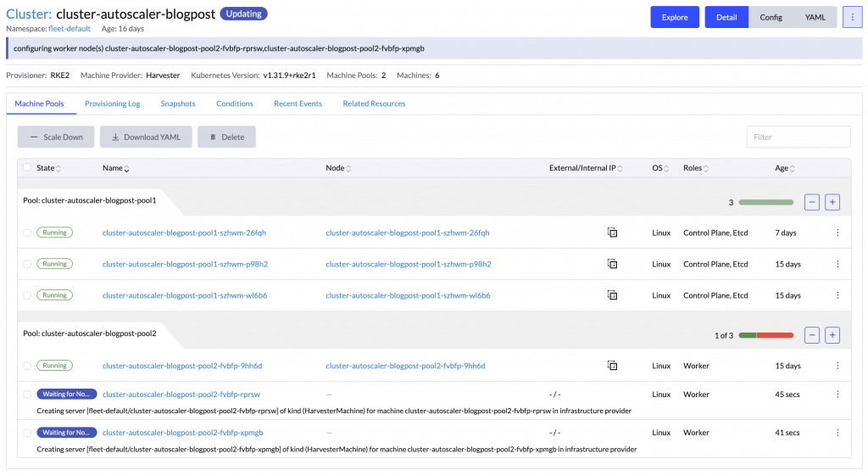Copy IP of pool1-szhwm-p98h2 node
This screenshot has width=868, height=476.
tap(612, 264)
